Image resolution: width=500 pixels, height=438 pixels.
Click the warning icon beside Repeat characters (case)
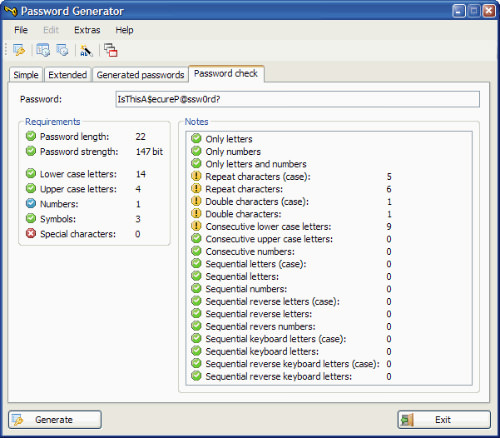tap(196, 176)
